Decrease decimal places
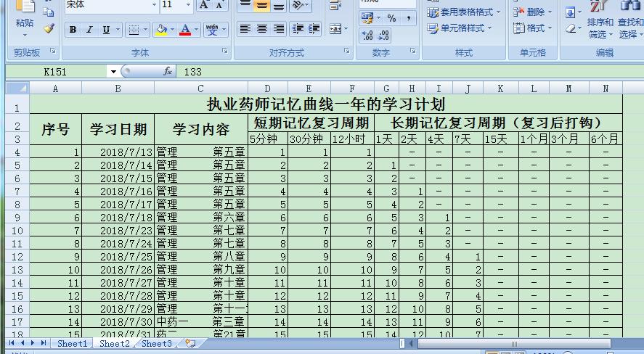This screenshot has height=354, width=644. click(x=383, y=36)
